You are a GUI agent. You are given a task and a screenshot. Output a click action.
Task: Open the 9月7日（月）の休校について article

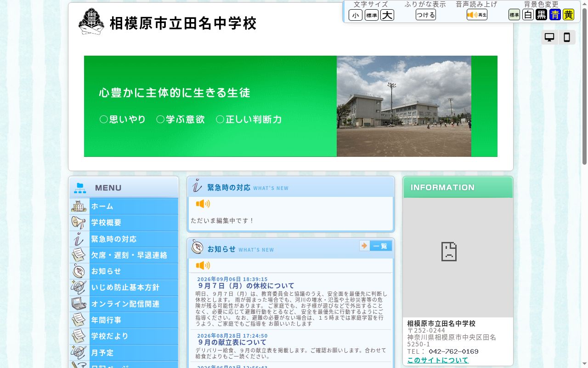click(x=246, y=286)
